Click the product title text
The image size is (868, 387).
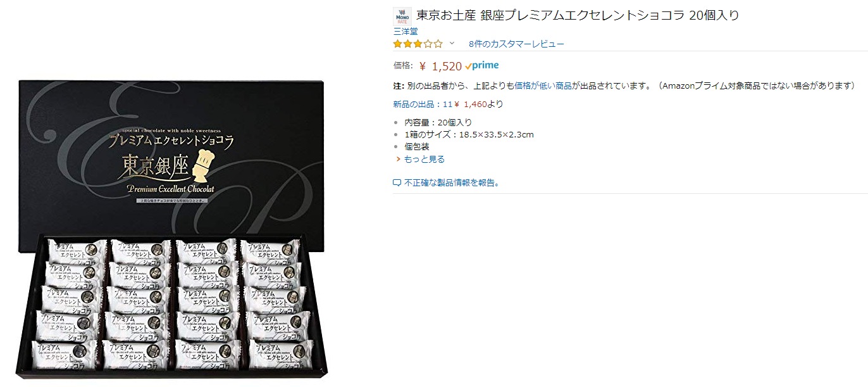(x=578, y=15)
